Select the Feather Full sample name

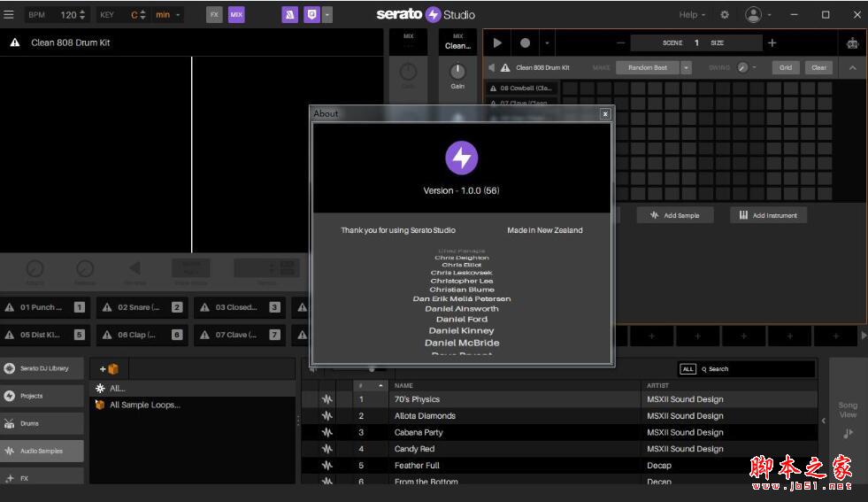417,466
